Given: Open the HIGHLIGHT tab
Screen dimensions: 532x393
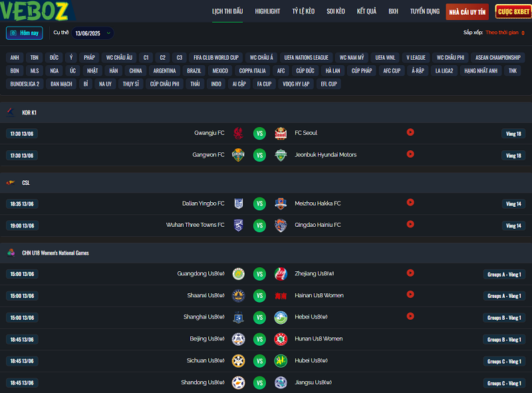Looking at the screenshot, I should click(x=267, y=11).
